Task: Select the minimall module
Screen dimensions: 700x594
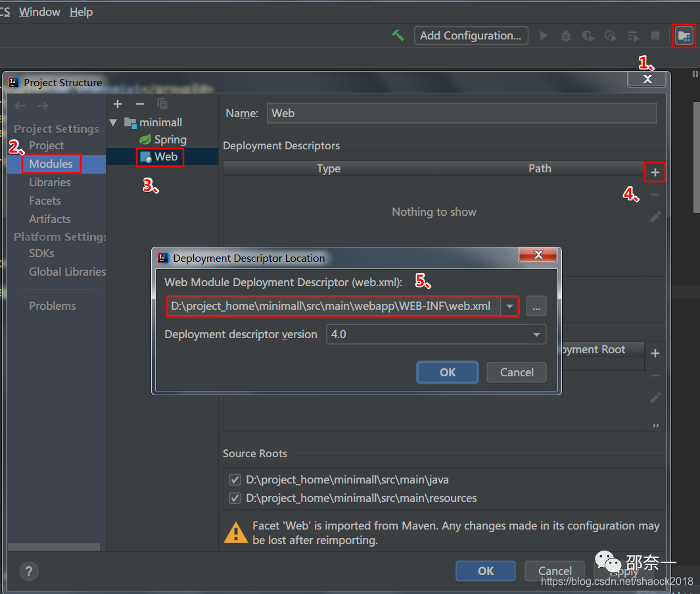Action: (153, 122)
